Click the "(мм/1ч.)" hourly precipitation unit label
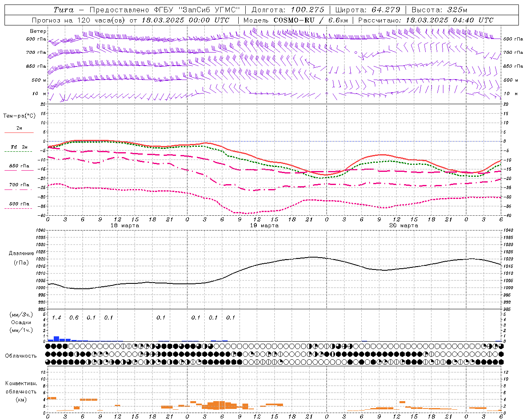 (21, 330)
